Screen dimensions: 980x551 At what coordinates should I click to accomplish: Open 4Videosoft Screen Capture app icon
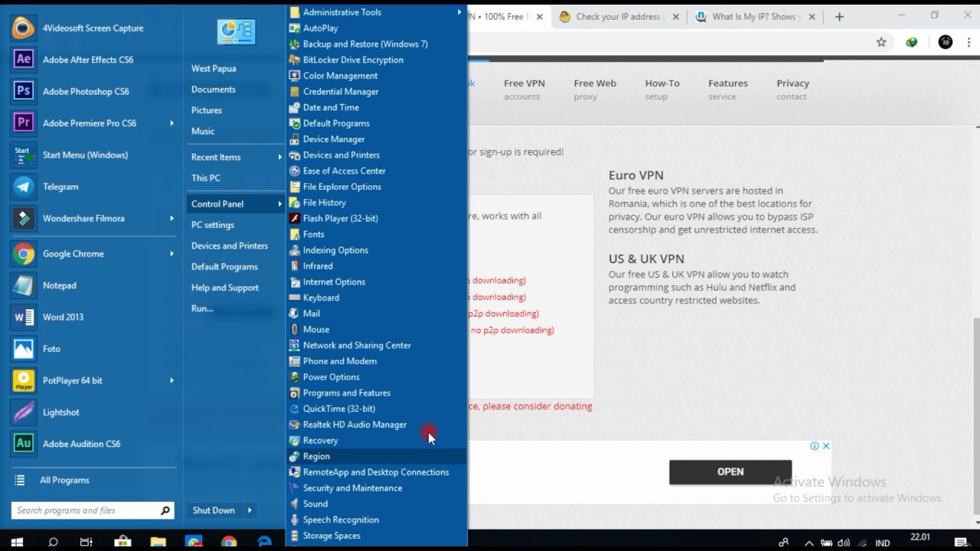[x=23, y=28]
